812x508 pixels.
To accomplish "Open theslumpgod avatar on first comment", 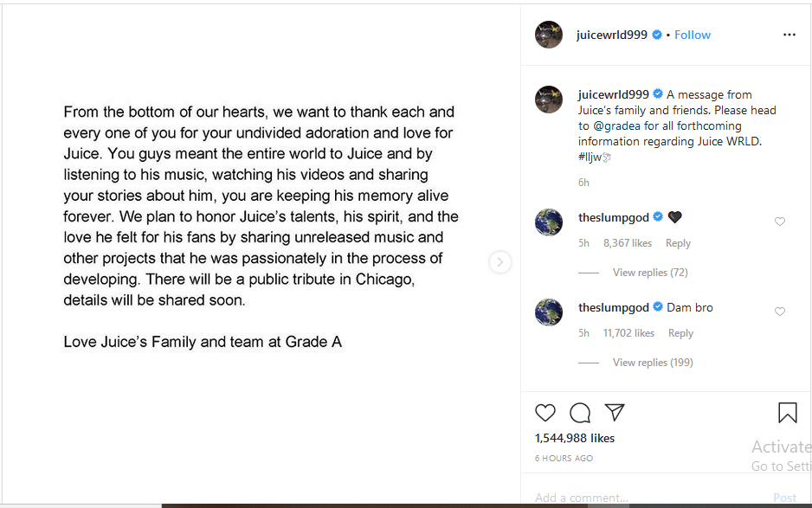I will click(549, 222).
